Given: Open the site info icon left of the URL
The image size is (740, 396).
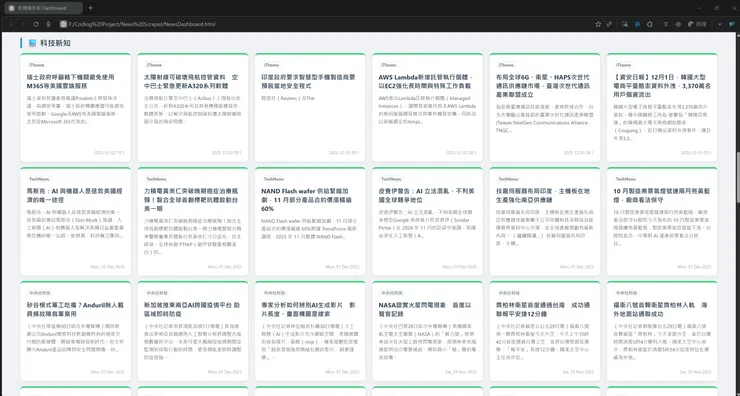Looking at the screenshot, I should pos(63,24).
